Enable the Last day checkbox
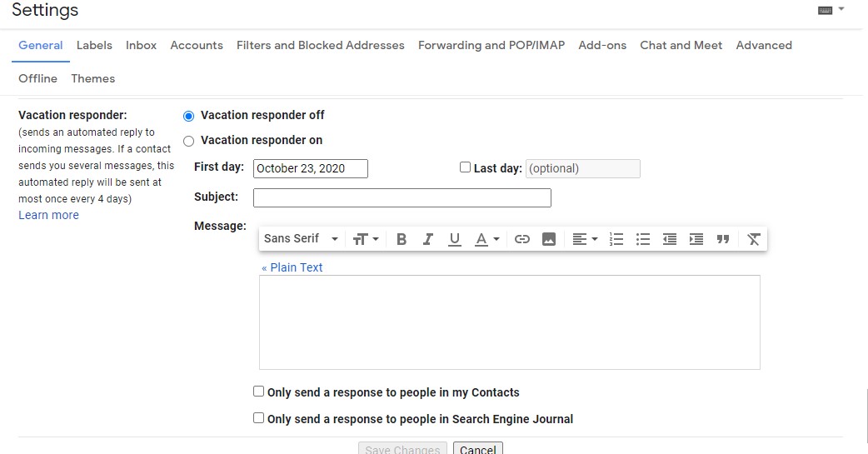The image size is (868, 454). tap(466, 167)
